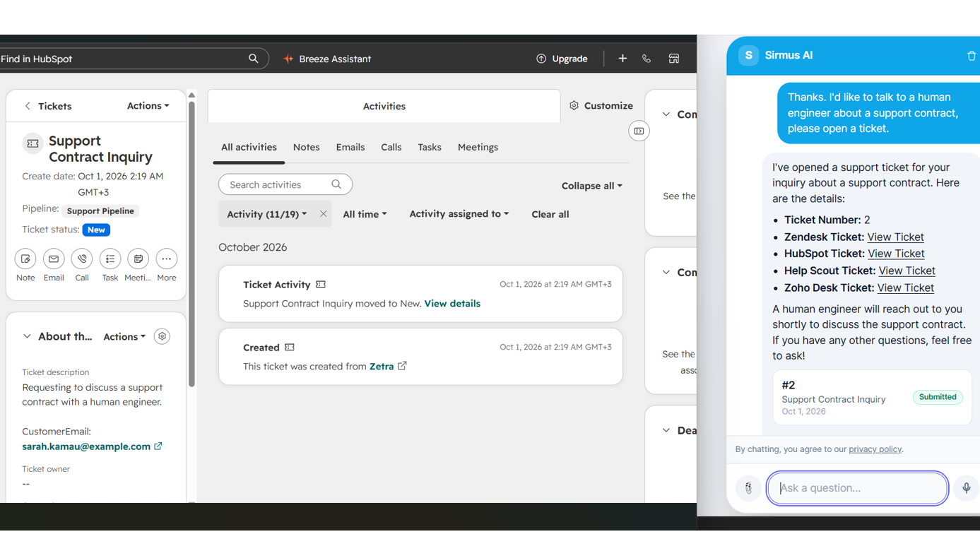The height and width of the screenshot is (551, 980).
Task: Click Clear all filters
Action: (x=550, y=214)
